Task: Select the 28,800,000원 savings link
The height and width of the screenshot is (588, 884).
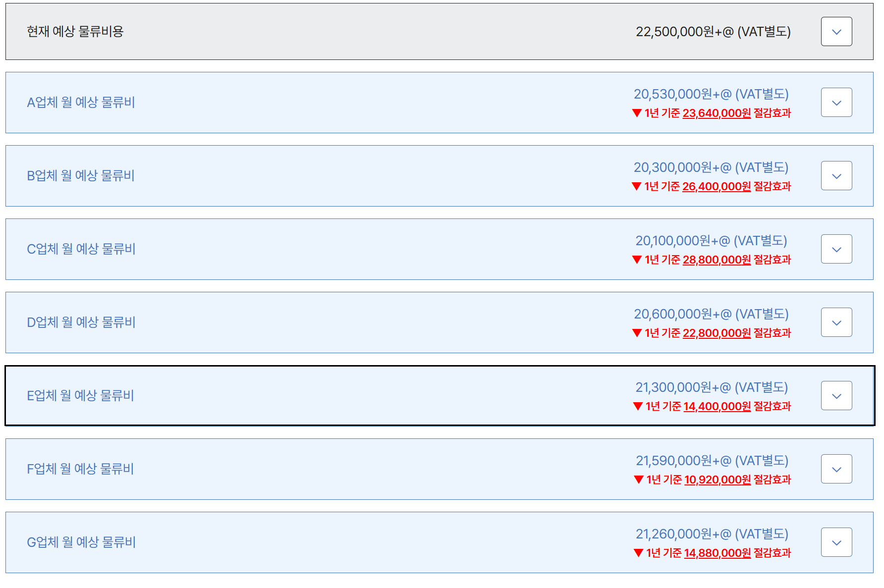Action: (x=716, y=260)
